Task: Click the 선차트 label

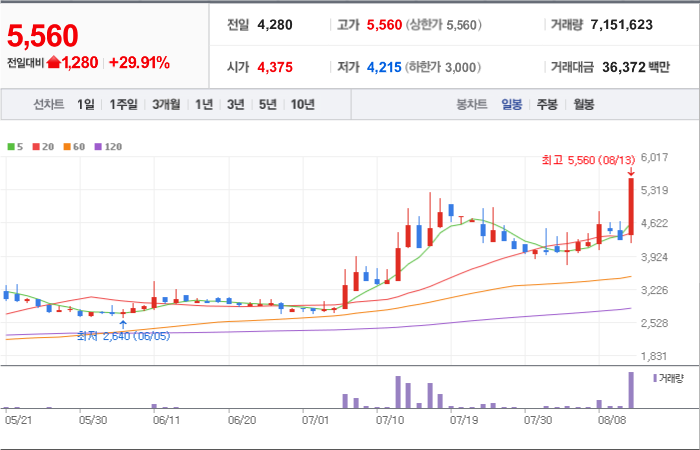Action: 49,104
